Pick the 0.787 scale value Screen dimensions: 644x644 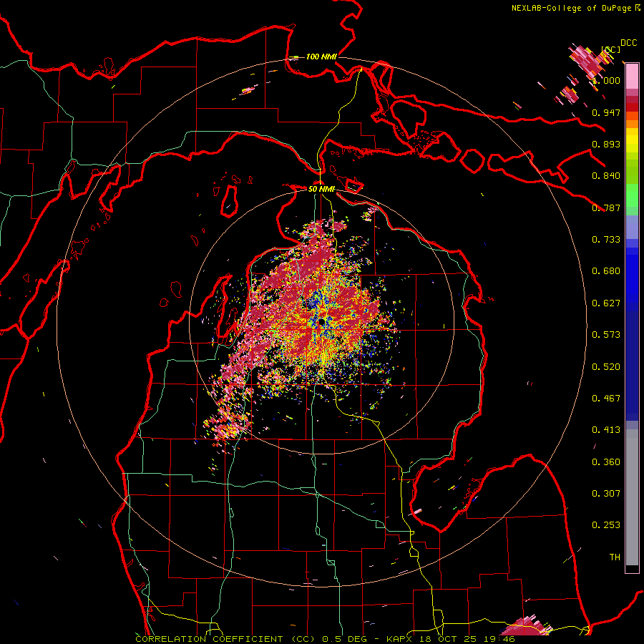tap(606, 208)
